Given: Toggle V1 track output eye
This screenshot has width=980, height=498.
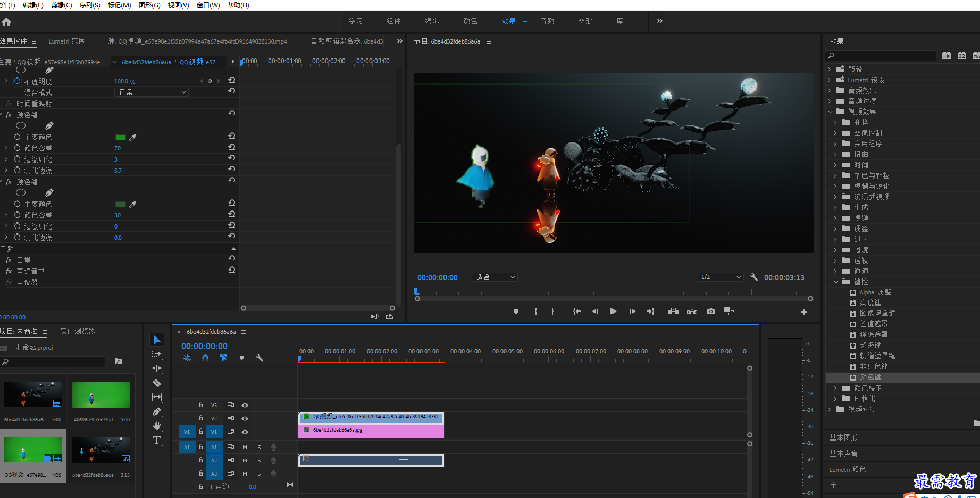Looking at the screenshot, I should pyautogui.click(x=245, y=432).
